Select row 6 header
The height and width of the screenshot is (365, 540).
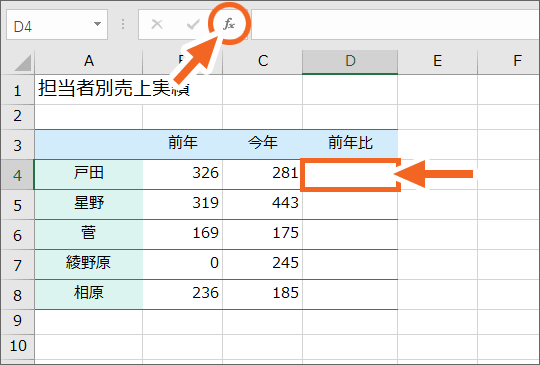(x=17, y=234)
